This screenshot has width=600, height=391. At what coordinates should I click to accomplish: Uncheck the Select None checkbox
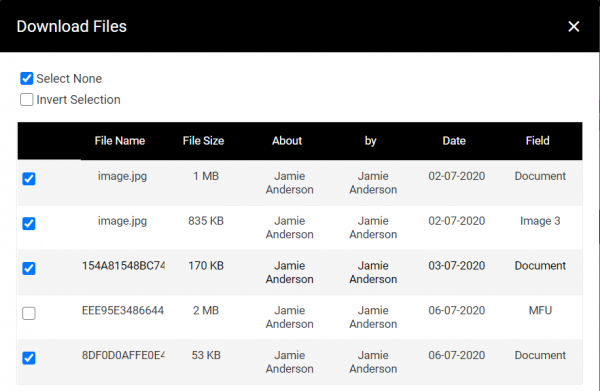coord(27,78)
